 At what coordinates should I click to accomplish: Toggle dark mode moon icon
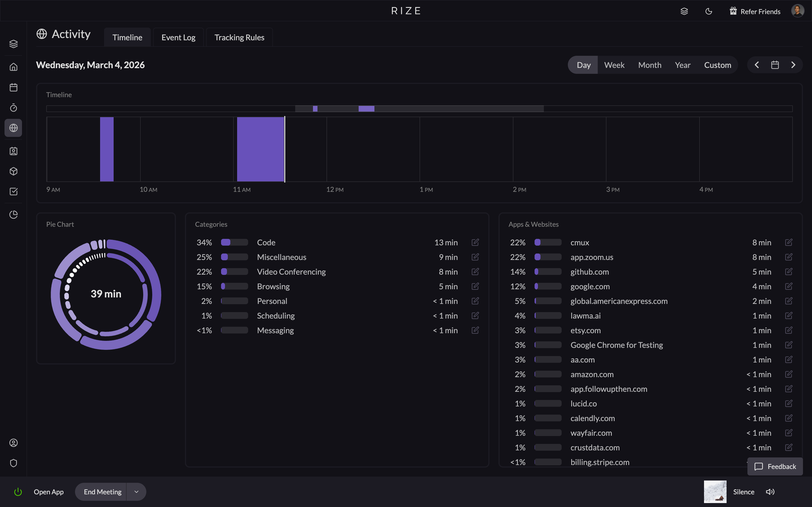(709, 11)
